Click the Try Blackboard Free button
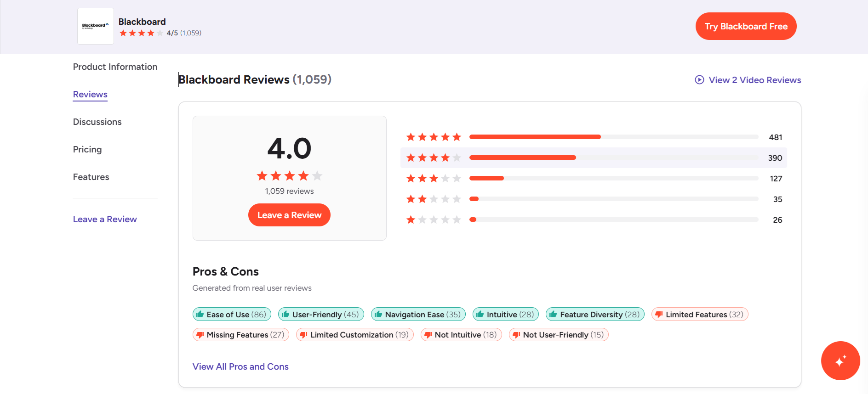868x394 pixels. [x=746, y=26]
